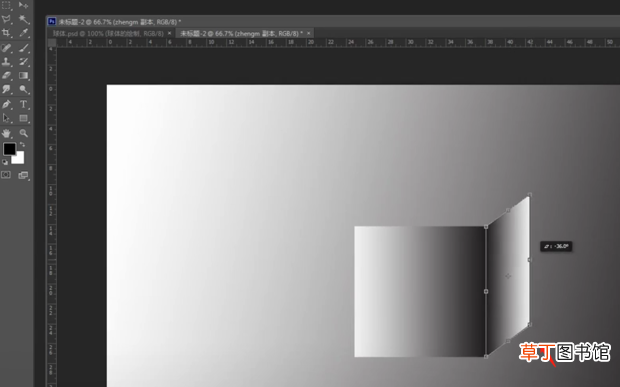Select the Eyedropper tool
This screenshot has width=620, height=387.
[x=23, y=33]
